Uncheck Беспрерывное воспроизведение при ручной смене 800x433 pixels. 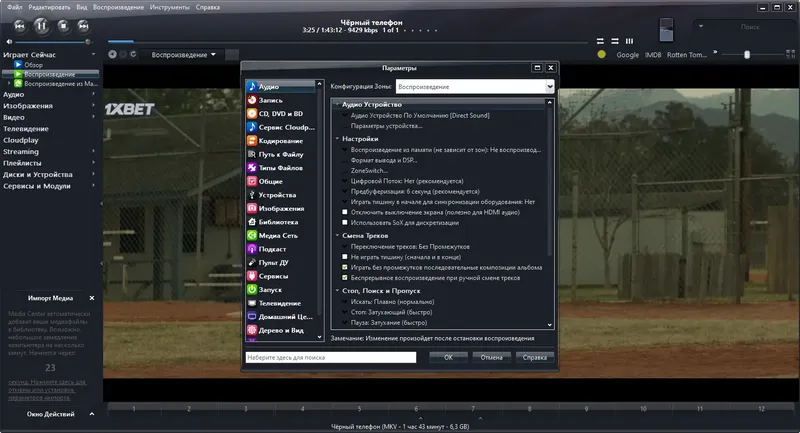(345, 278)
